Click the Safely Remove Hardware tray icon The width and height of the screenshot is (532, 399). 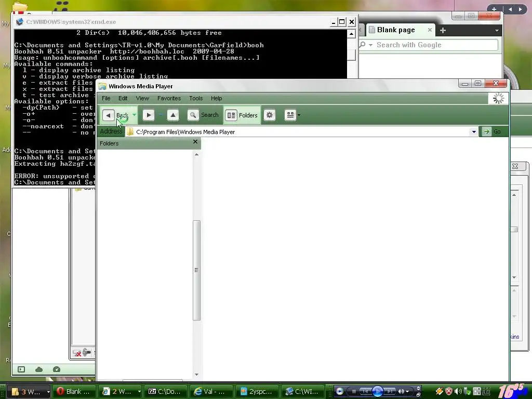(467, 392)
